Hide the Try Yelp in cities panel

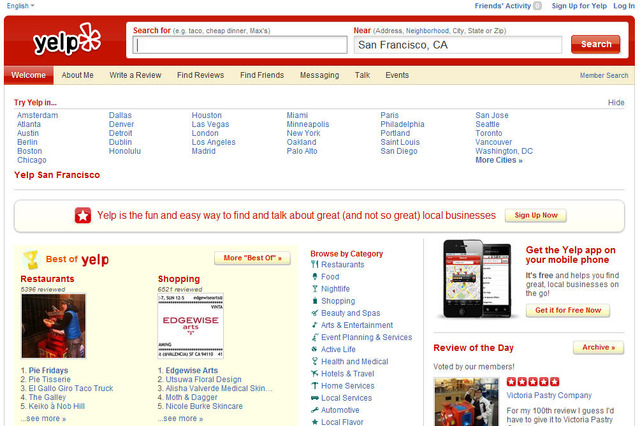point(616,103)
